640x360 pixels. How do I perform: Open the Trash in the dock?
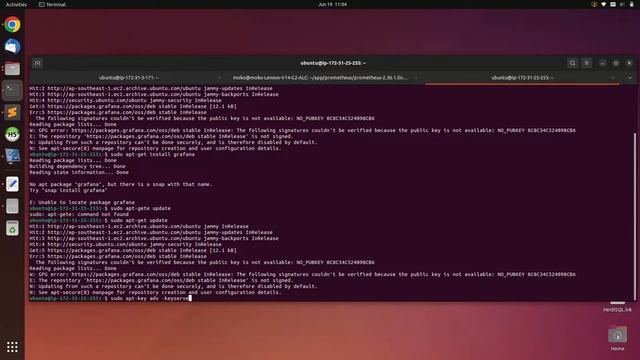pyautogui.click(x=12, y=228)
